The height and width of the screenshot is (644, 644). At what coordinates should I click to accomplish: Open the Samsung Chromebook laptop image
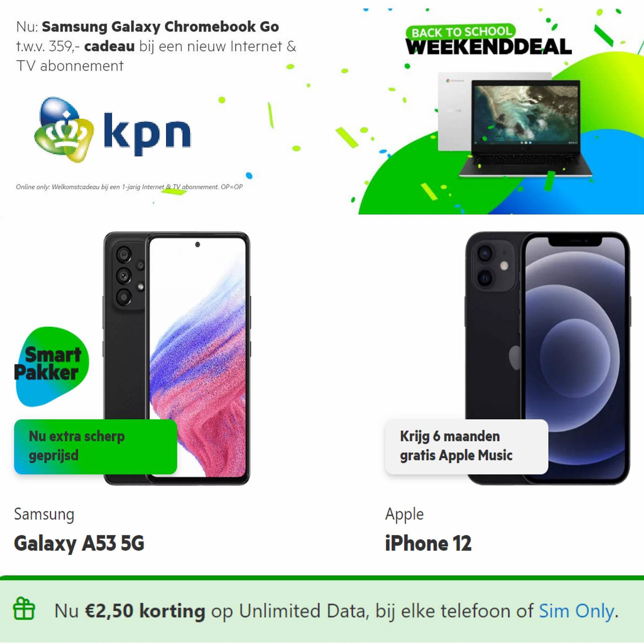point(515,124)
